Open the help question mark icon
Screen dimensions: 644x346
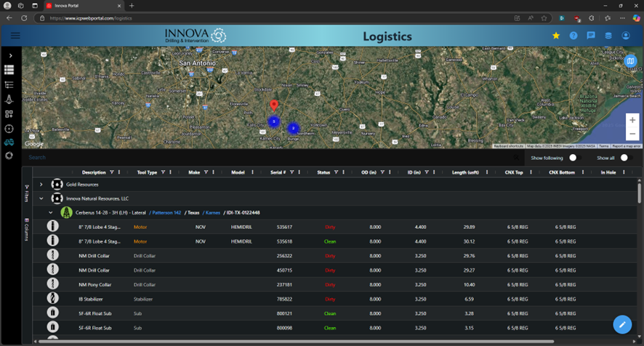573,36
